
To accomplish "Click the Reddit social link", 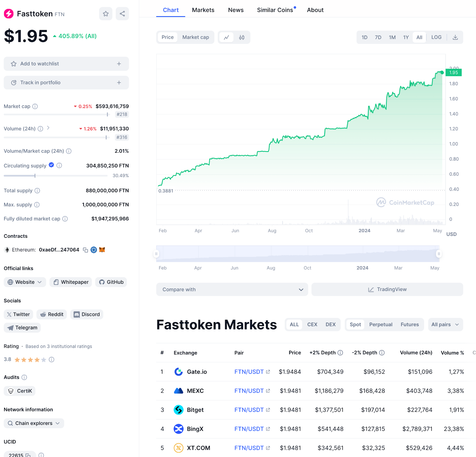I will click(x=52, y=314).
